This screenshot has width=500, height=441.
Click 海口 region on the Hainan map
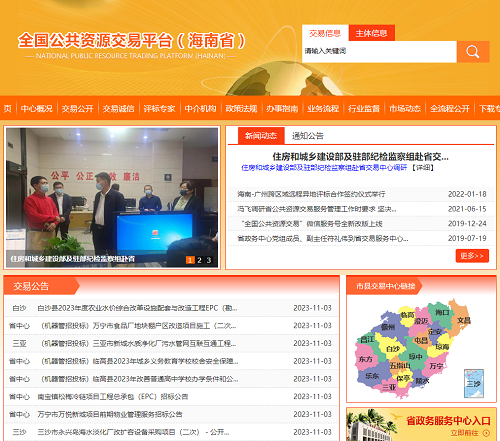442,312
